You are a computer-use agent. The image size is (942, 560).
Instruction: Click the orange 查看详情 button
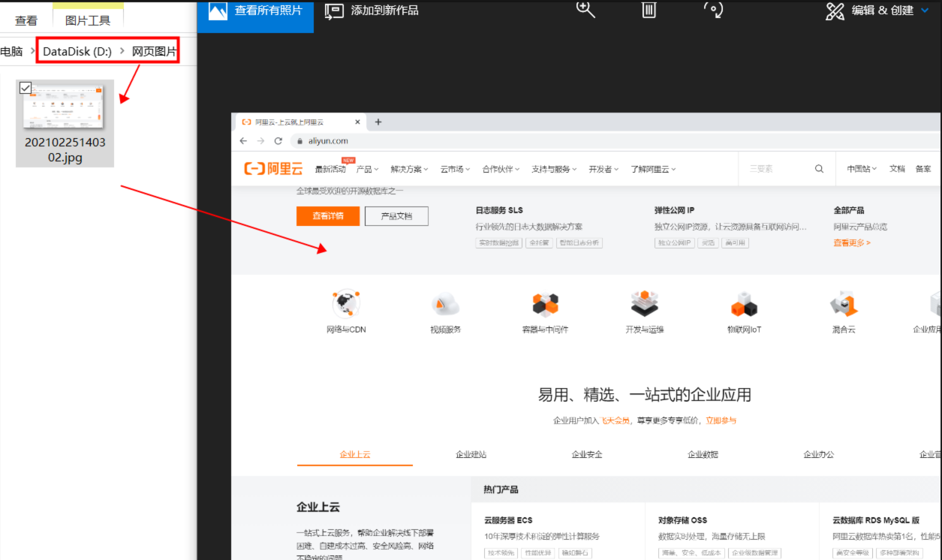pos(328,216)
